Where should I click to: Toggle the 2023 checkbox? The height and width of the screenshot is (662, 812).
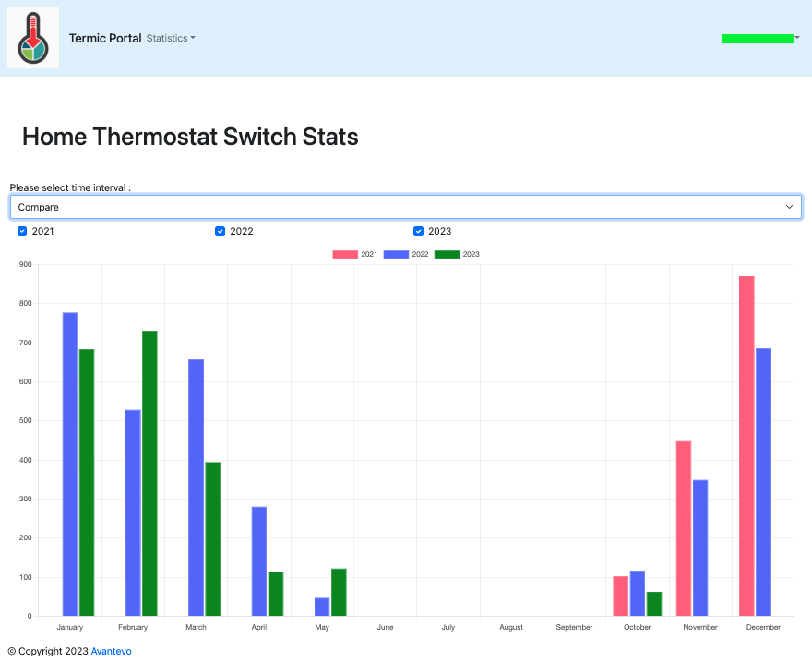pos(418,231)
